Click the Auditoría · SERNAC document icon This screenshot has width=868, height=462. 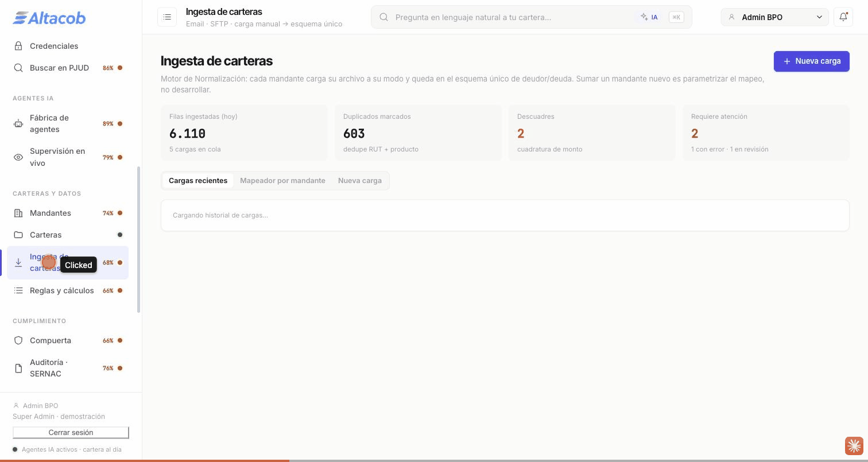(x=18, y=368)
